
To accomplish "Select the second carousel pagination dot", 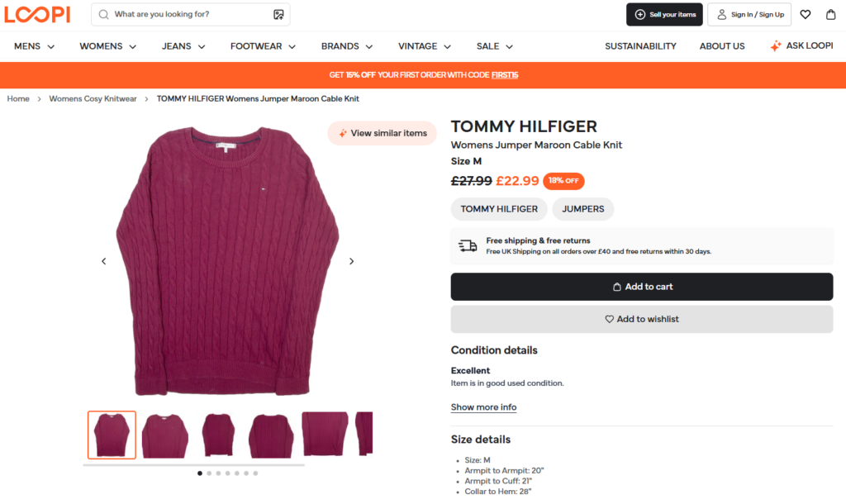I will pos(208,473).
